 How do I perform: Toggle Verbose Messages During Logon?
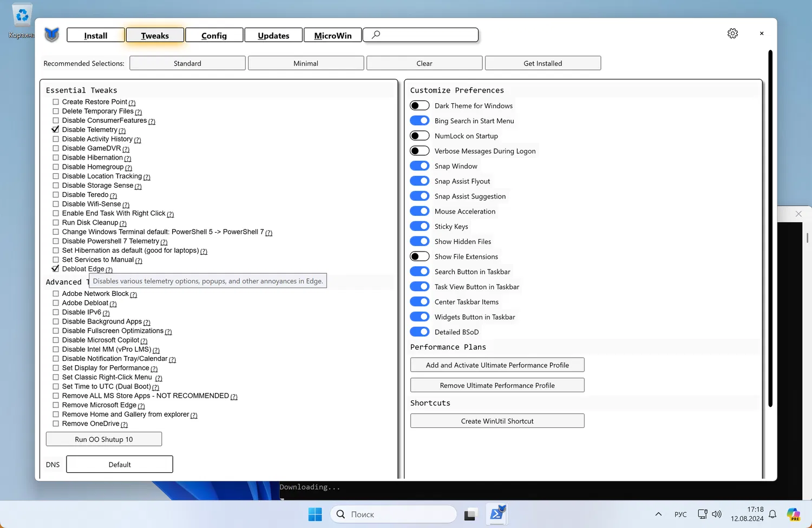pyautogui.click(x=420, y=151)
